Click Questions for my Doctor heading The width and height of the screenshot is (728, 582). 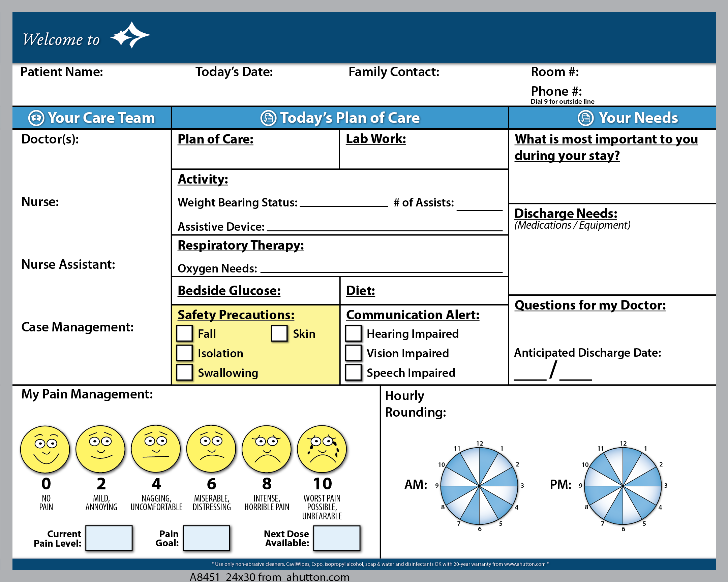coord(590,305)
